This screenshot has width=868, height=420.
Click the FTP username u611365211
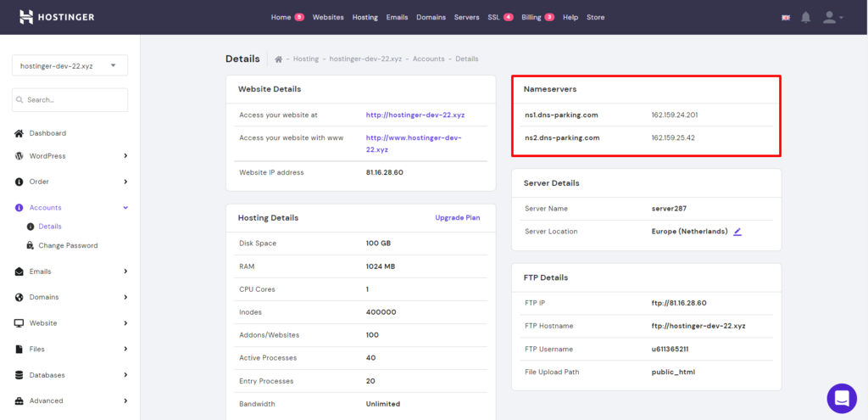coord(670,349)
